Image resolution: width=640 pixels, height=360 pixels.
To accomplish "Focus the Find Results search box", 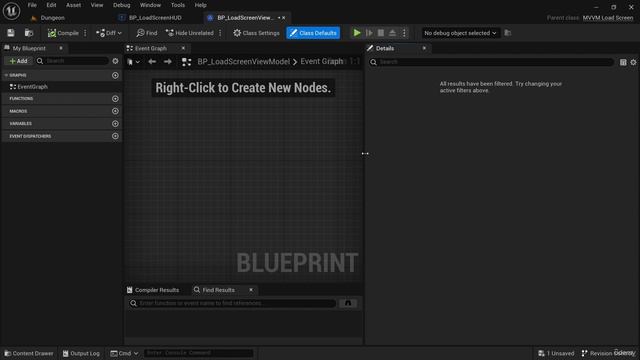I will tap(232, 303).
